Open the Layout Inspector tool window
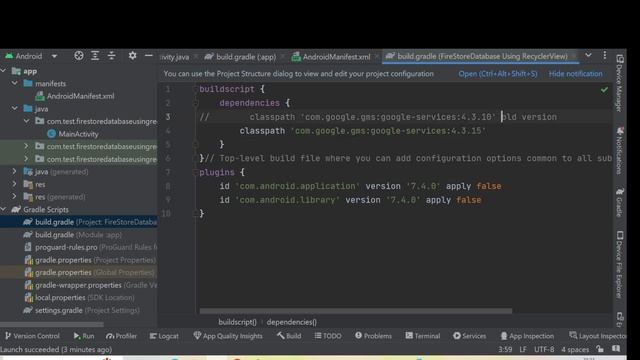Screen dimensions: 640x360 [x=598, y=336]
